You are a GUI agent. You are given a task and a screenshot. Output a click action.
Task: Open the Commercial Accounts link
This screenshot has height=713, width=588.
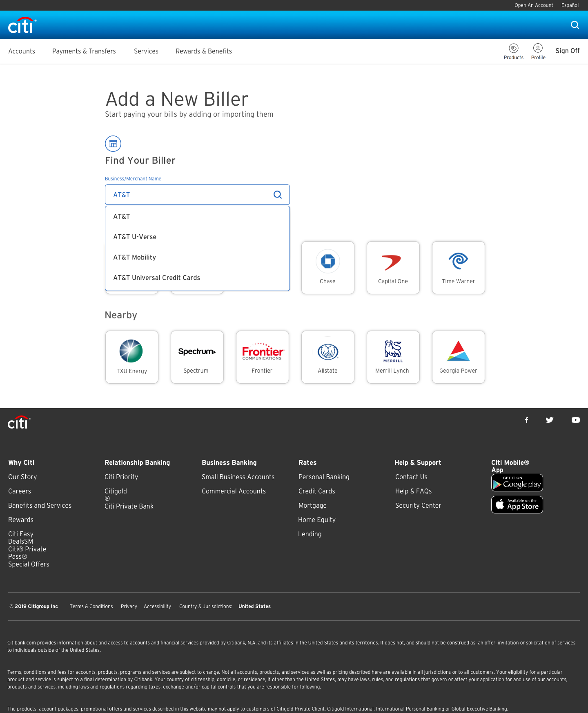[234, 491]
